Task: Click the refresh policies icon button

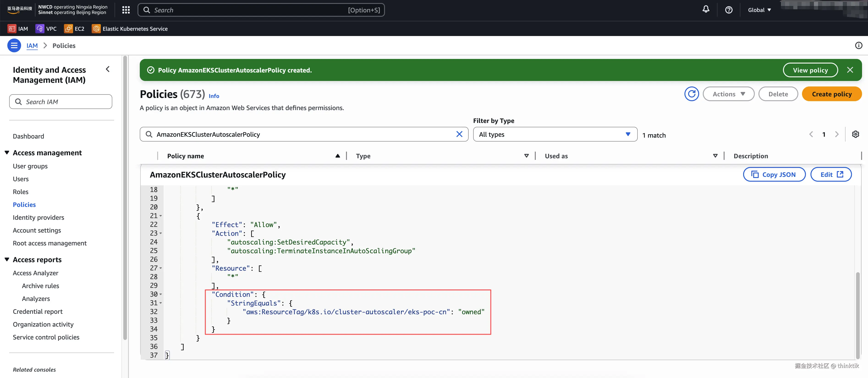Action: tap(691, 94)
